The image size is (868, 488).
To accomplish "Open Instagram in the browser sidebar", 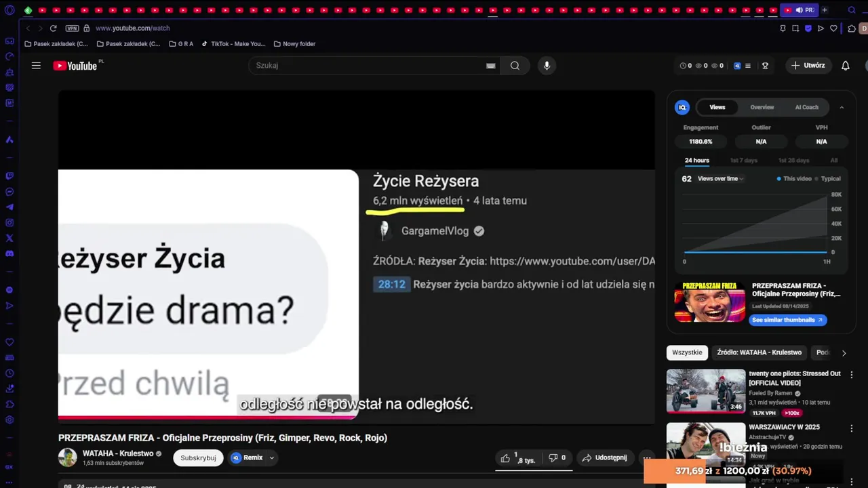I will coord(9,222).
